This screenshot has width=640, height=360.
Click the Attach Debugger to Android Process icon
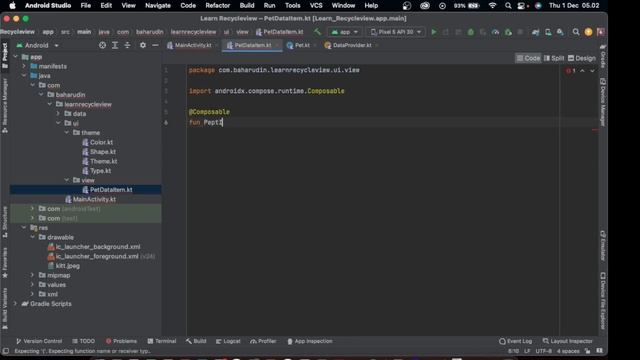coord(508,32)
